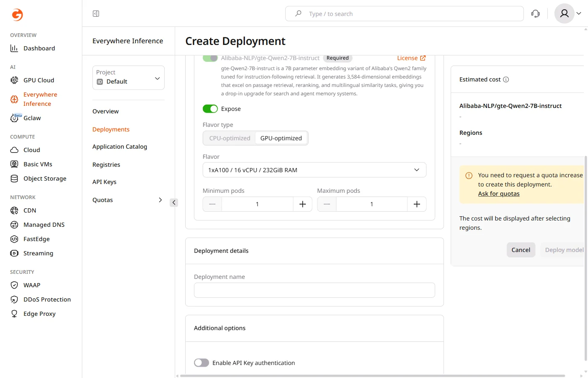Click the search magnifier icon
Viewport: 588px width, 378px height.
(x=298, y=13)
